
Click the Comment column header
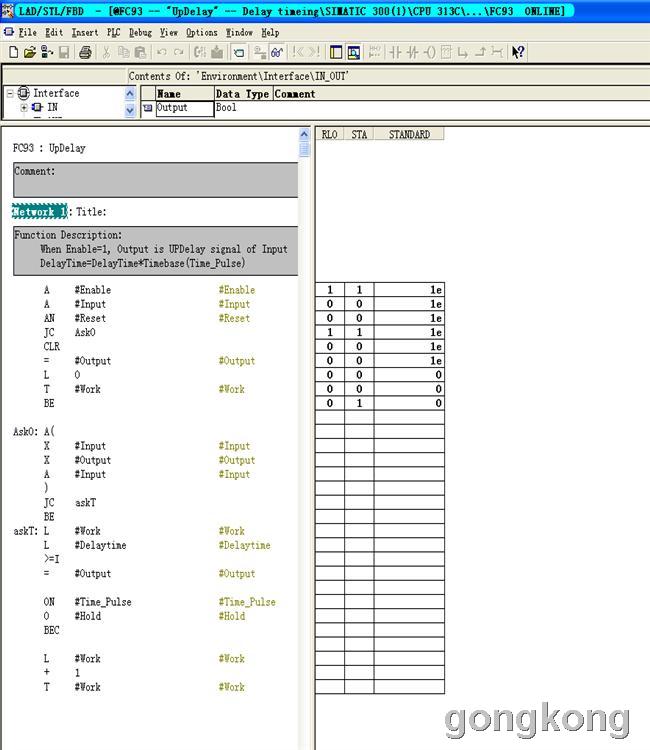(461, 94)
